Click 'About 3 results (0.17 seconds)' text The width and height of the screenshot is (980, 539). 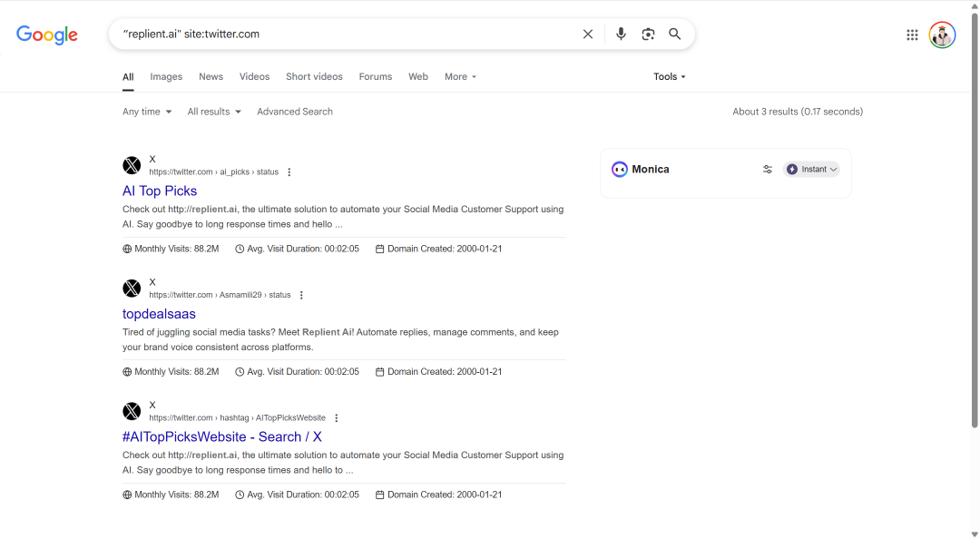pyautogui.click(x=798, y=112)
